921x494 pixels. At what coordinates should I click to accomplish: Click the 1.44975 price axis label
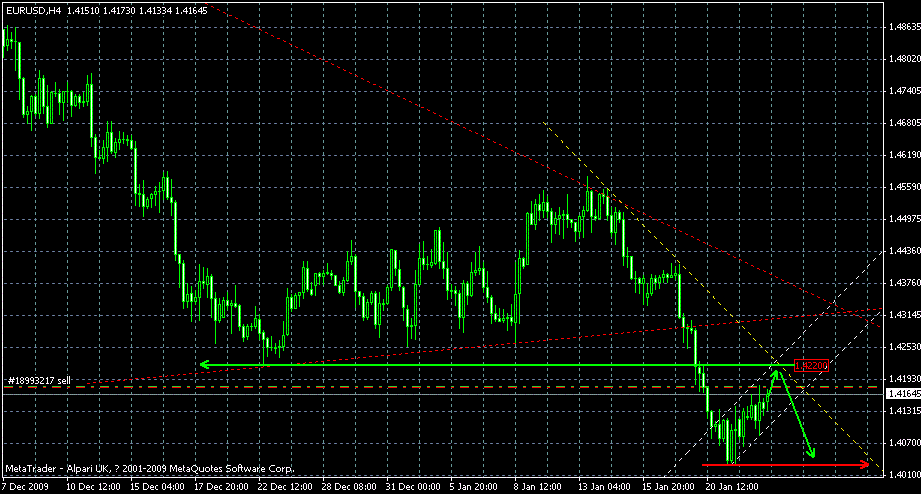pos(905,219)
